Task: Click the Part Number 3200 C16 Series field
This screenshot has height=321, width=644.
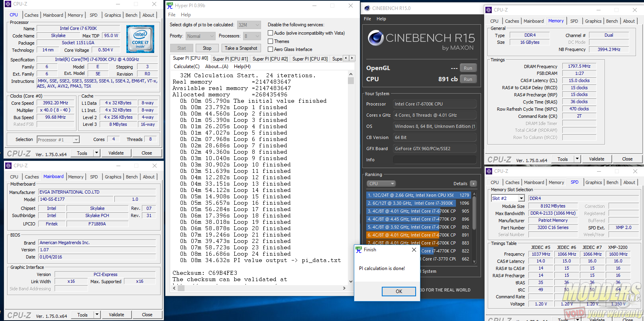Action: coord(553,228)
